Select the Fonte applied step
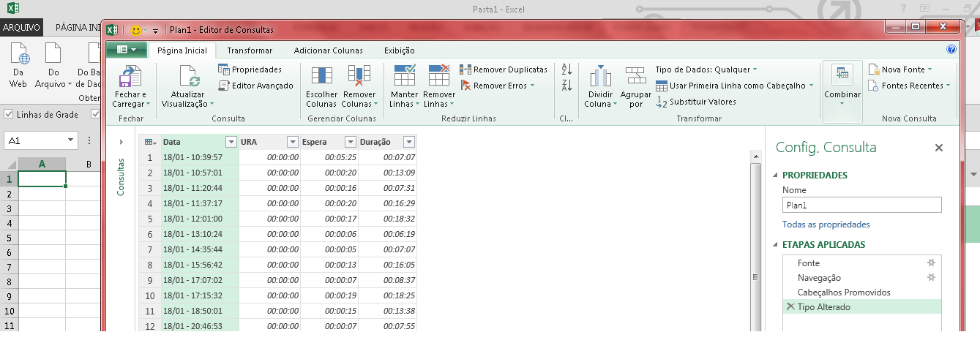This screenshot has height=351, width=980. 861,263
